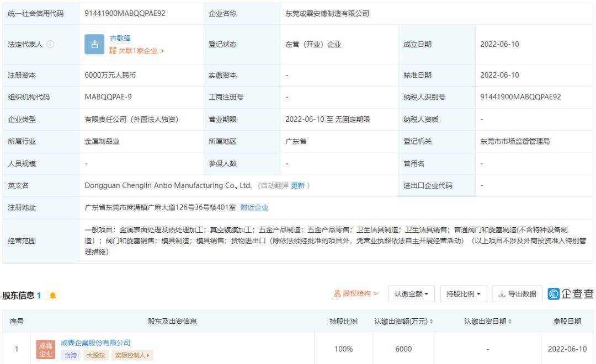596x364 pixels.
Task: Open shareholder 成霖企業股份有限公司 link
Action: 95,343
